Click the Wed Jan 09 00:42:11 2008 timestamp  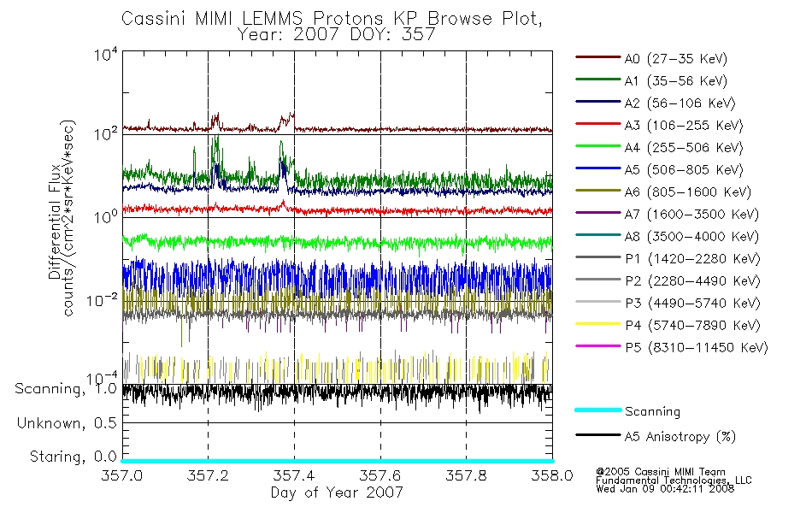coord(665,489)
